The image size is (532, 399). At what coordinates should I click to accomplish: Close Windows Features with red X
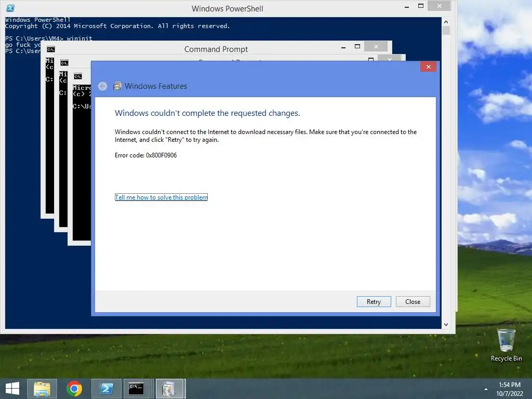pyautogui.click(x=428, y=67)
